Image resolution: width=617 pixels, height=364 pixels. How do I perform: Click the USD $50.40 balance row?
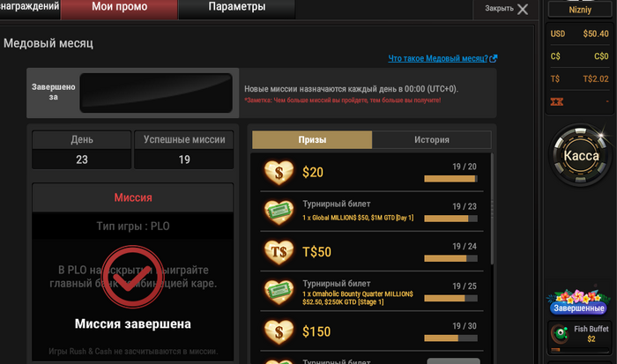(579, 33)
